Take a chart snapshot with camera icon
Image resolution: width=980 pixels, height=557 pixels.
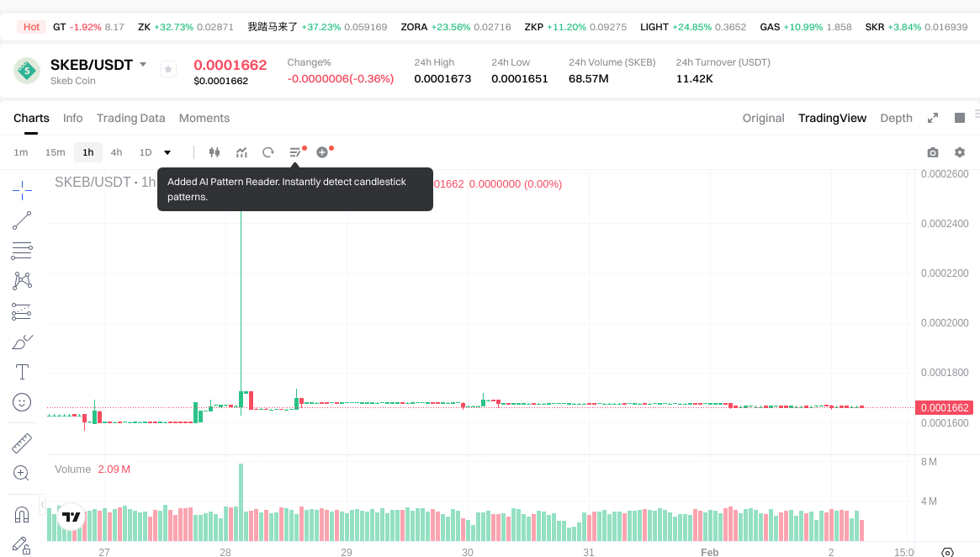[x=932, y=152]
